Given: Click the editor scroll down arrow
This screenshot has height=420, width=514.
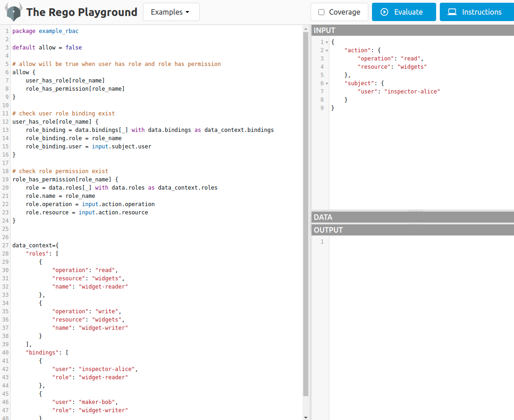Looking at the screenshot, I should (306, 417).
